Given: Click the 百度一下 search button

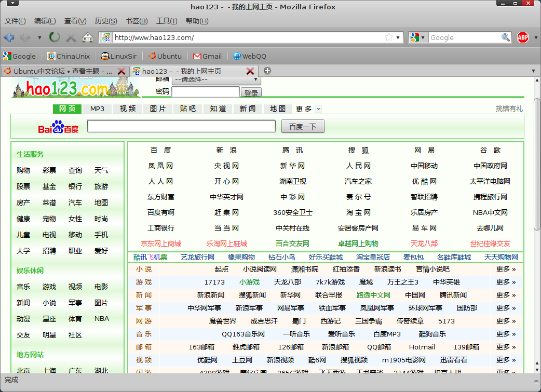Looking at the screenshot, I should (x=303, y=127).
